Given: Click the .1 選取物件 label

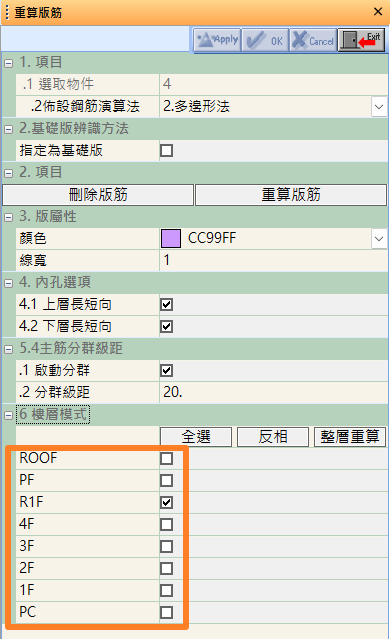Looking at the screenshot, I should 58,84.
